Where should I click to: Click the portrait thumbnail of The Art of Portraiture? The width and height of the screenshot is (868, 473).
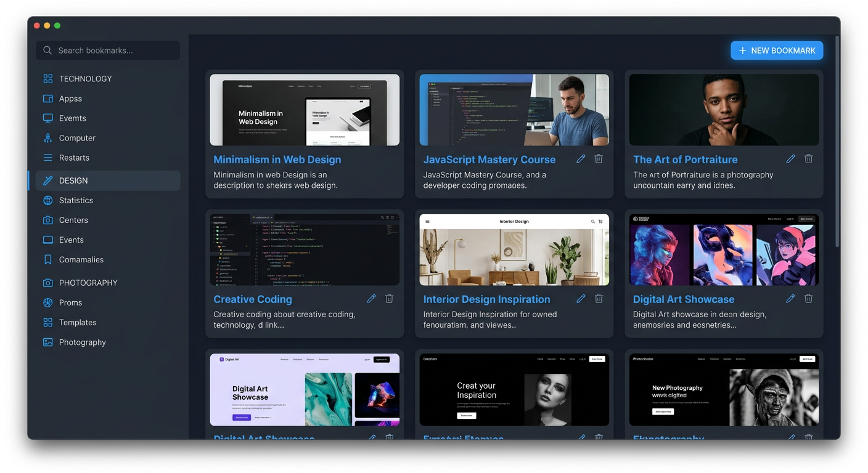click(x=724, y=110)
